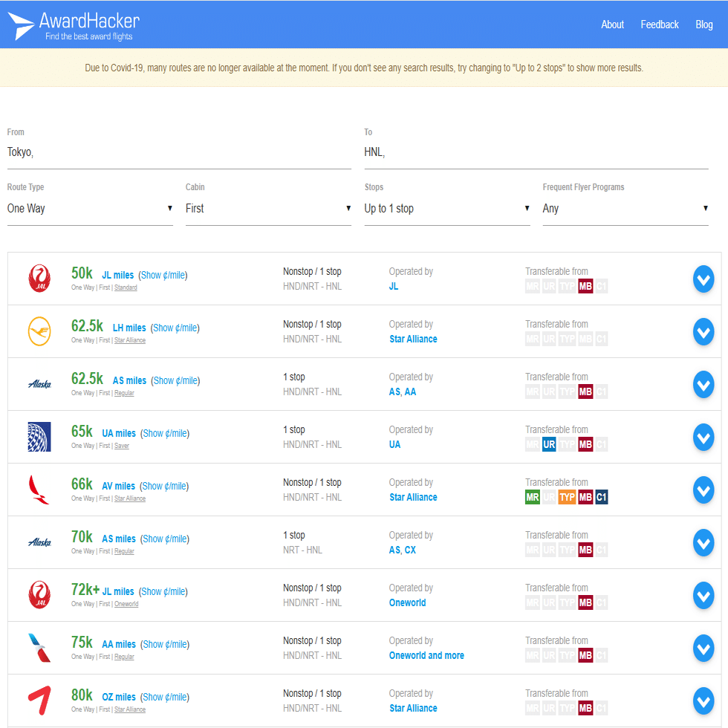Expand the 65k UA miles result
This screenshot has height=728, width=728.
pos(703,438)
